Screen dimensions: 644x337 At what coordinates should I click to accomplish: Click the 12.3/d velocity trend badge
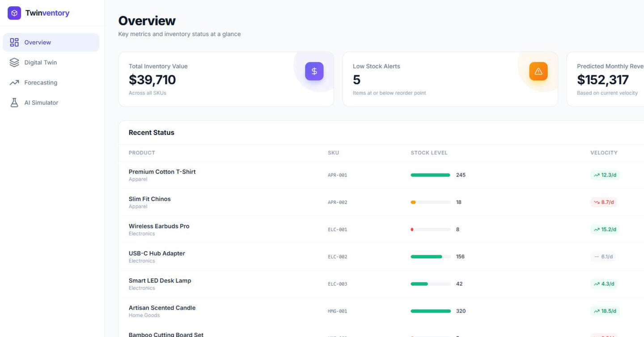[605, 175]
